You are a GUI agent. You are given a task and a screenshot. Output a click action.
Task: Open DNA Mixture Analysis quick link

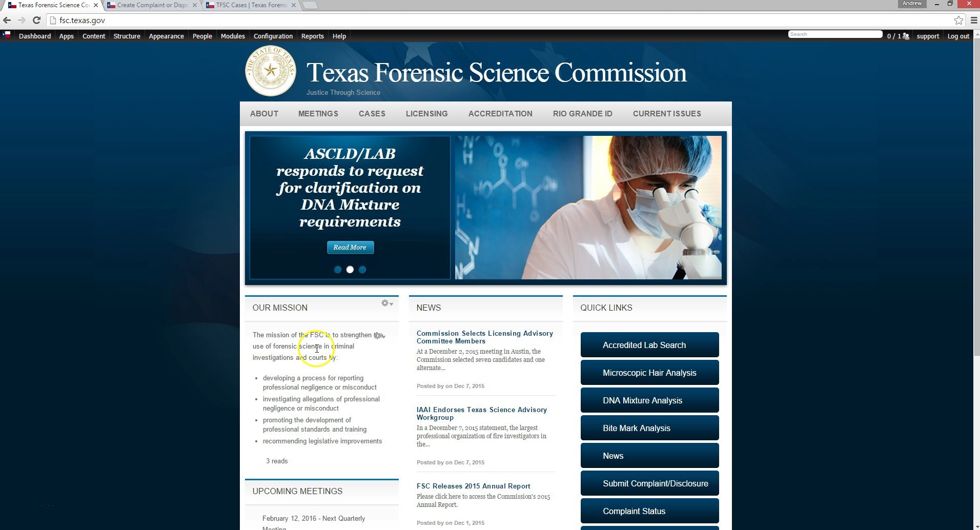650,400
